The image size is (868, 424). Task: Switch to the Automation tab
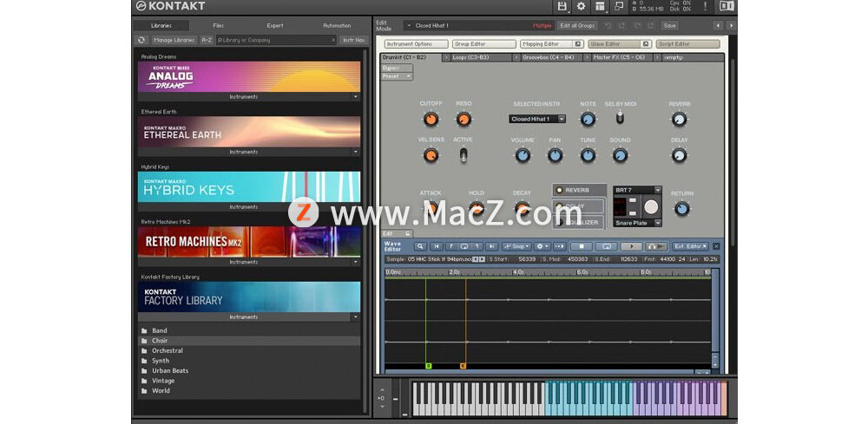pyautogui.click(x=337, y=25)
